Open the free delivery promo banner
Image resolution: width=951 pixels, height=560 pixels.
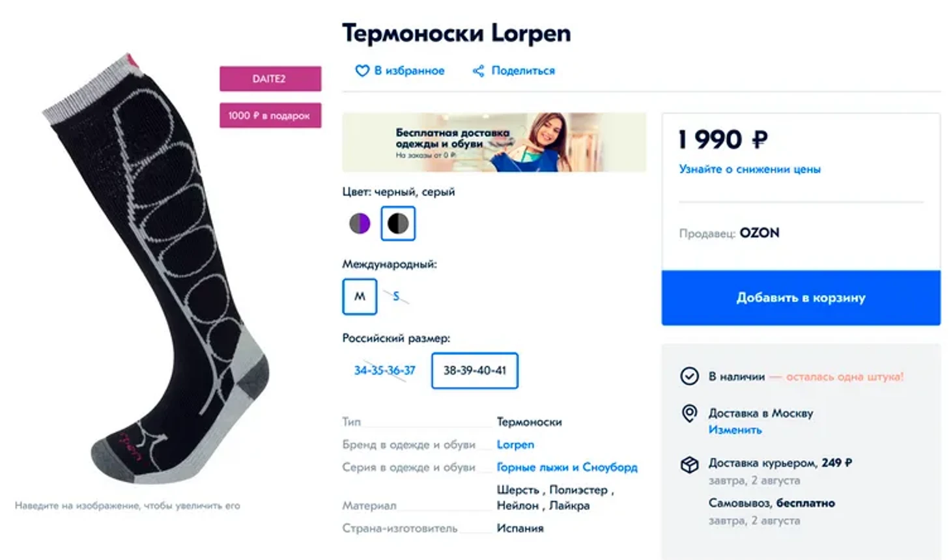tap(494, 143)
